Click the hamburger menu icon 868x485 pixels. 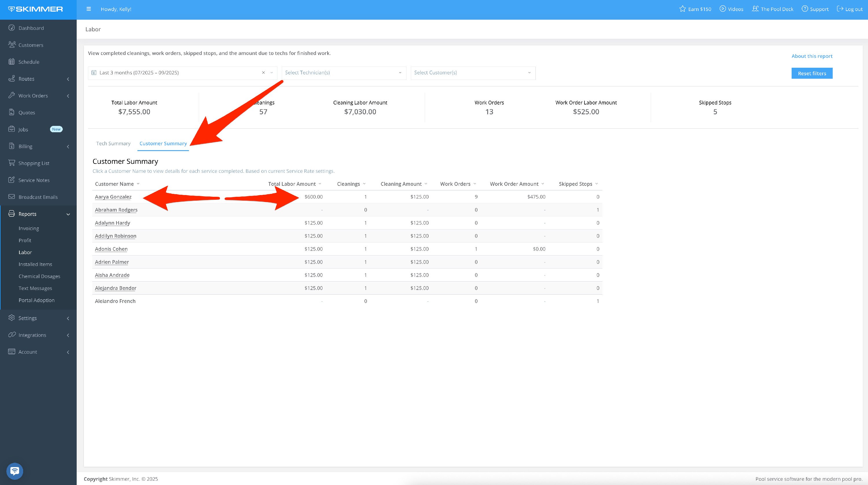(89, 9)
